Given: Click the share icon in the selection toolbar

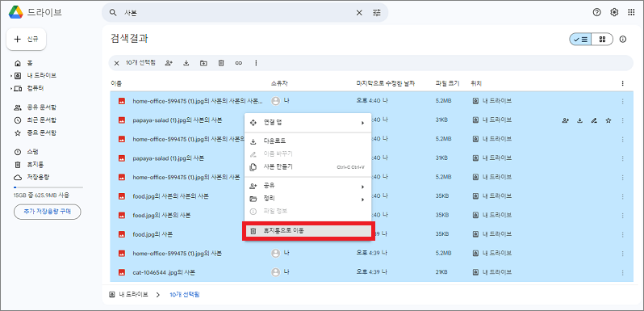Looking at the screenshot, I should 169,63.
